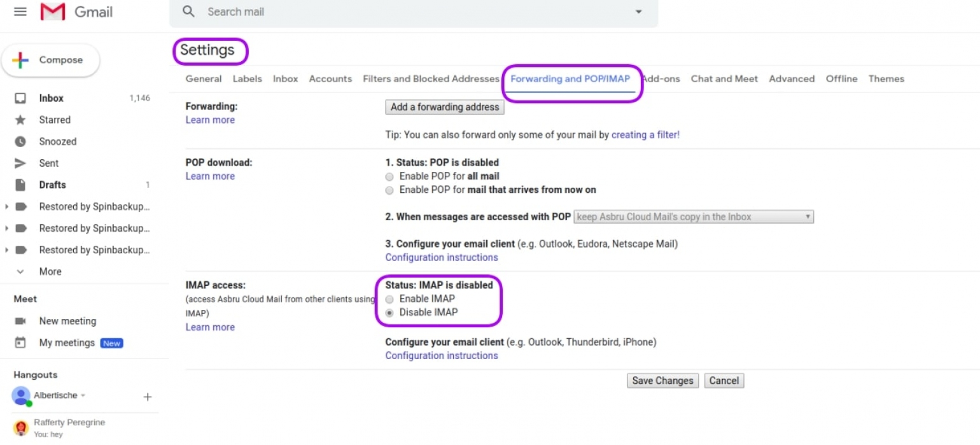Open IMAP Configuration instructions link
This screenshot has width=980, height=445.
pos(442,355)
